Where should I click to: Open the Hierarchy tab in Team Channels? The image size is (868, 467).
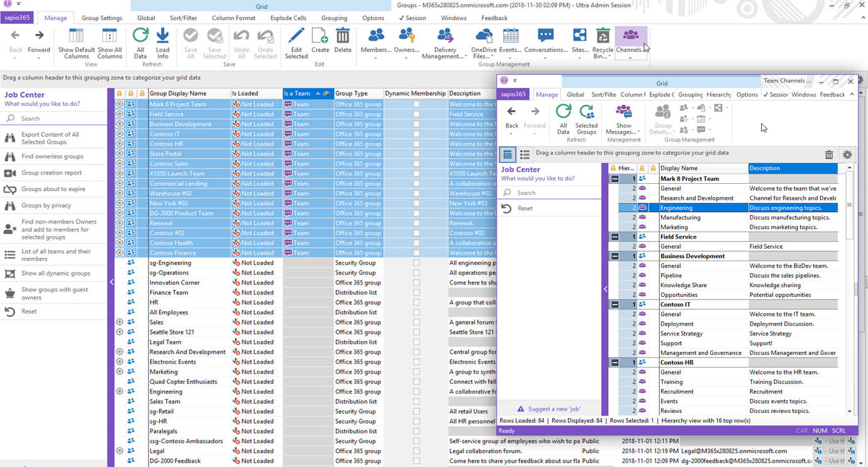[718, 94]
